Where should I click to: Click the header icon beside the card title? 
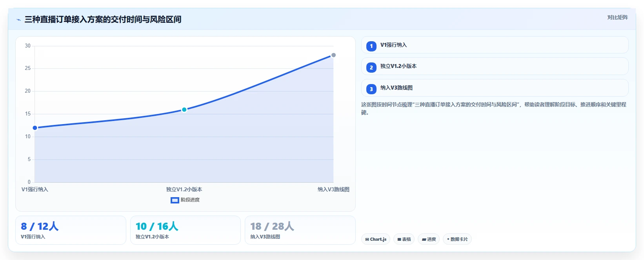pyautogui.click(x=18, y=20)
